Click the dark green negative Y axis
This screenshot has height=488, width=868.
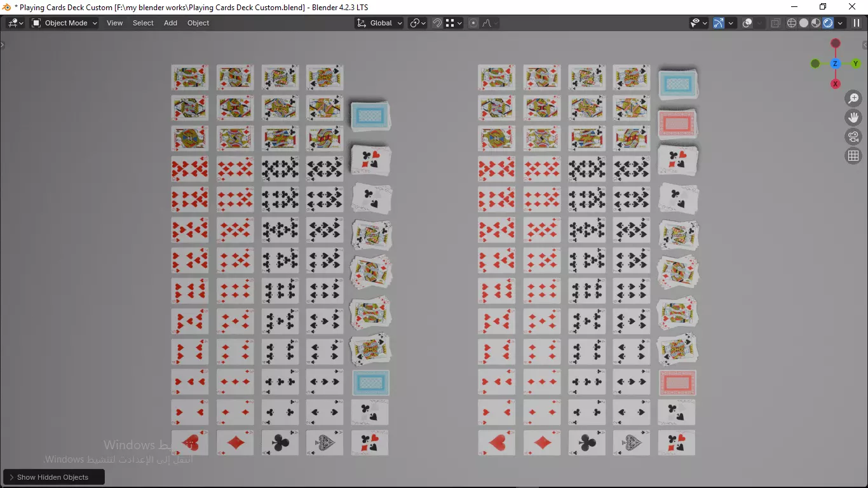(x=815, y=64)
